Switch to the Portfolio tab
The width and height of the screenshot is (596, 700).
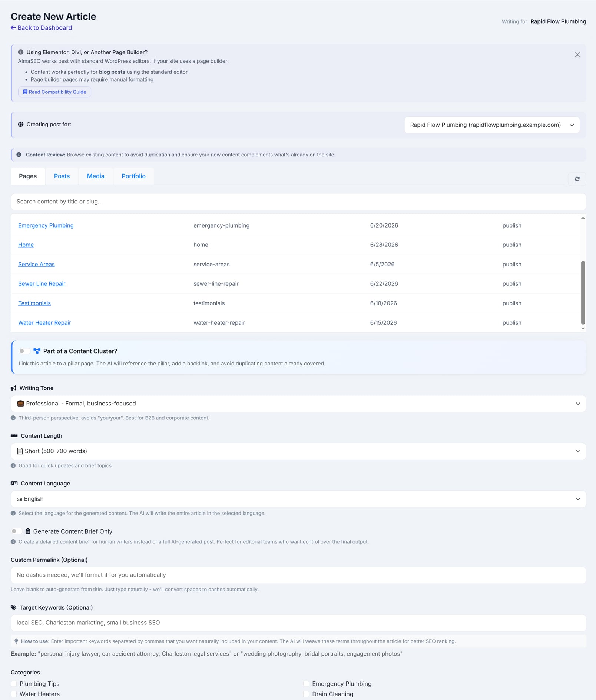(x=133, y=176)
